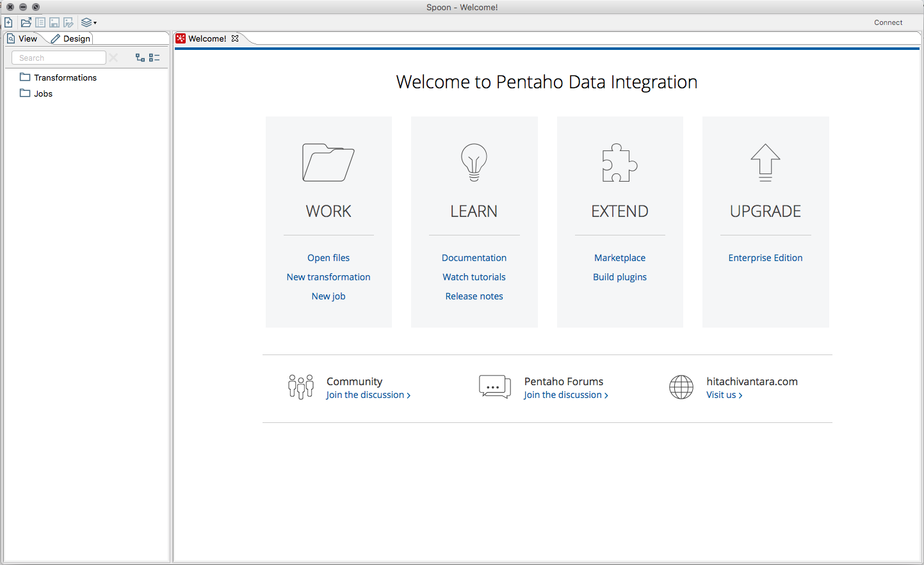
Task: Click the LEARN heading text
Action: pos(474,211)
